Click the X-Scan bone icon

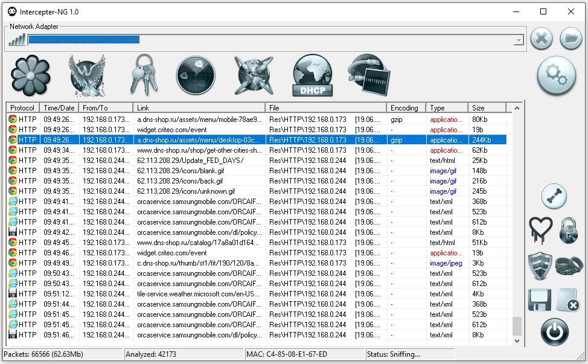[554, 196]
